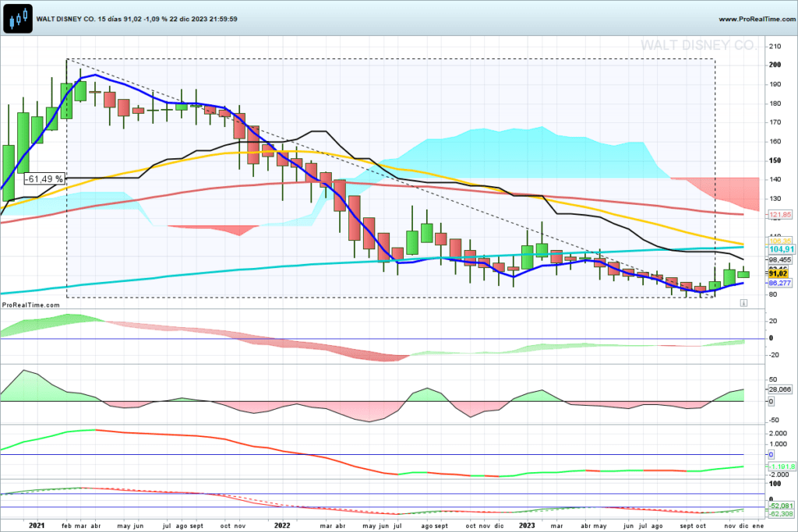Click the ProRealTime.com text at chart bottom-left
Screen dimensions: 798x532
[x=30, y=305]
